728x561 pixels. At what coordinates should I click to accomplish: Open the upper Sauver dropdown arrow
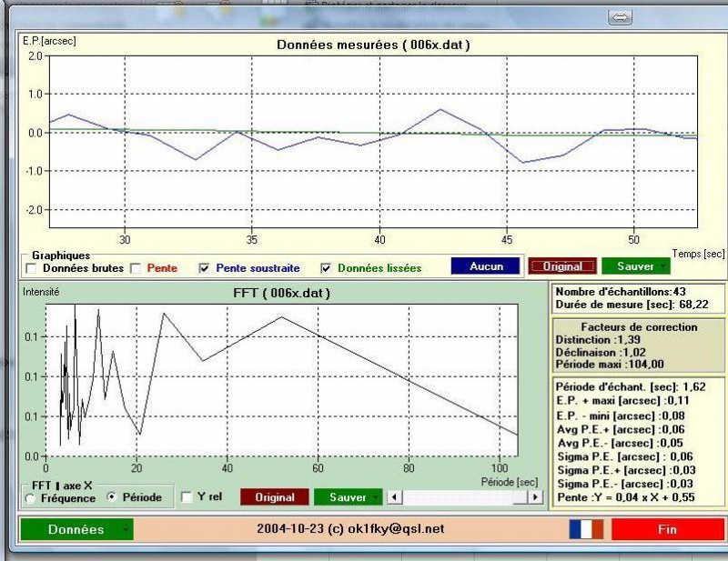tap(663, 266)
